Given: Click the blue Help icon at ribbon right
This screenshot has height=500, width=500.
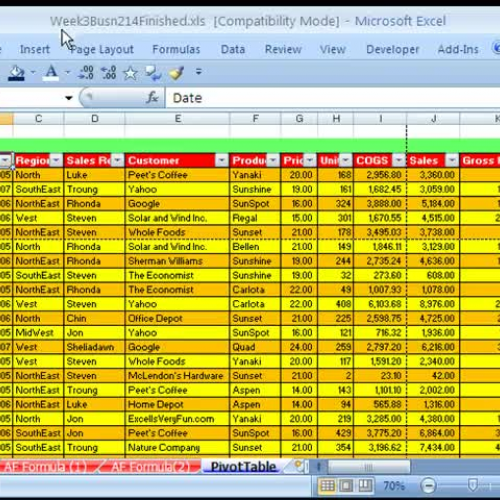Looking at the screenshot, I should (496, 49).
